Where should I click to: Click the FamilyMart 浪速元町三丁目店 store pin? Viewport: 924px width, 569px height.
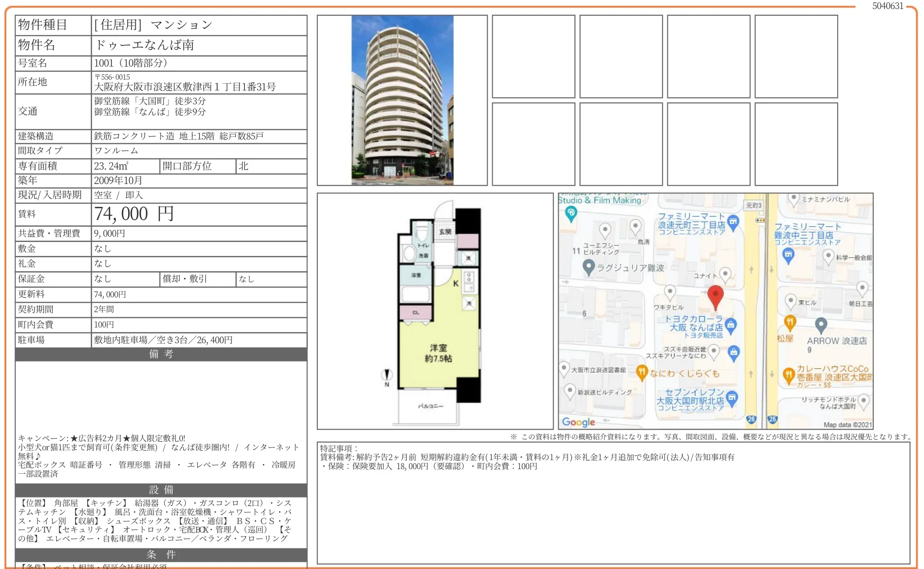pyautogui.click(x=733, y=222)
